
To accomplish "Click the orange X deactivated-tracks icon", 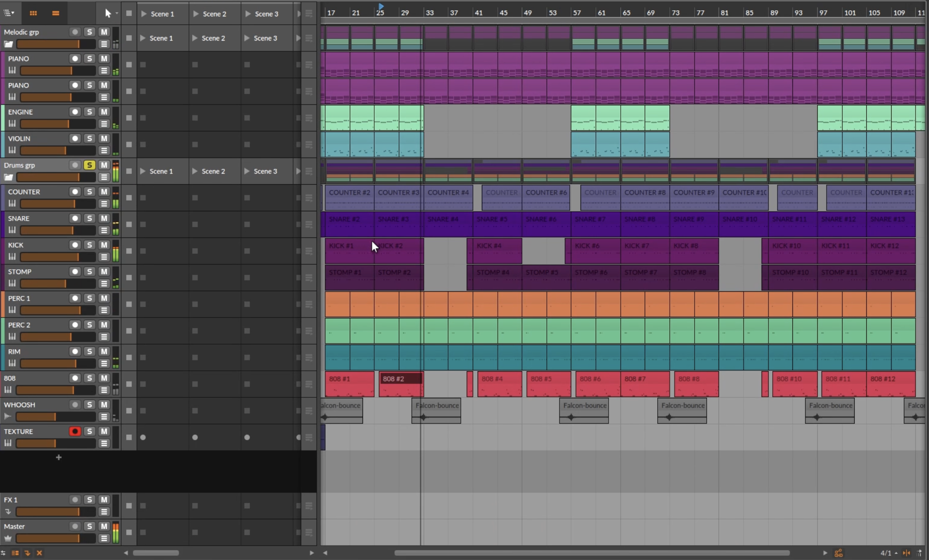I will 39,553.
